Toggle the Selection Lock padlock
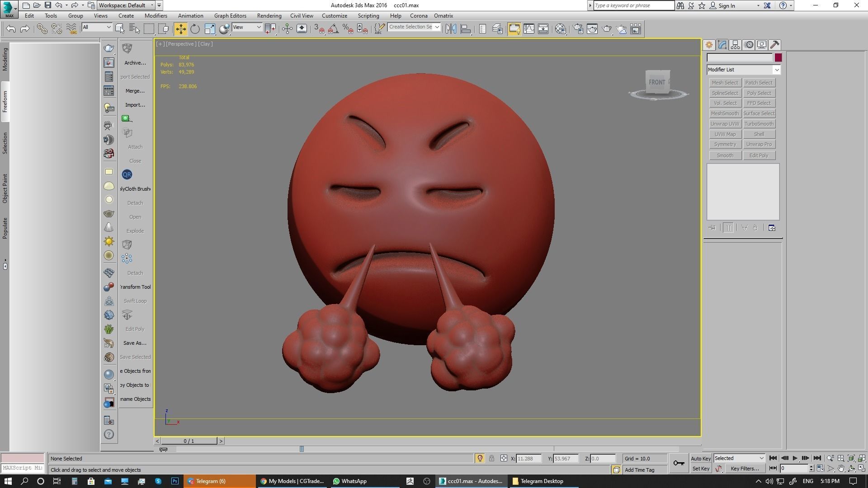This screenshot has width=868, height=488. [x=491, y=458]
